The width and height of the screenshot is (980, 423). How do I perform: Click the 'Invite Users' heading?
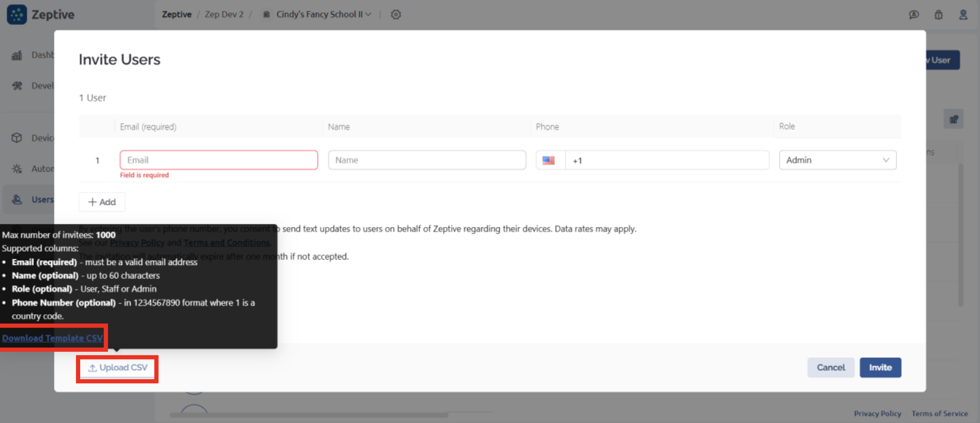pos(119,59)
